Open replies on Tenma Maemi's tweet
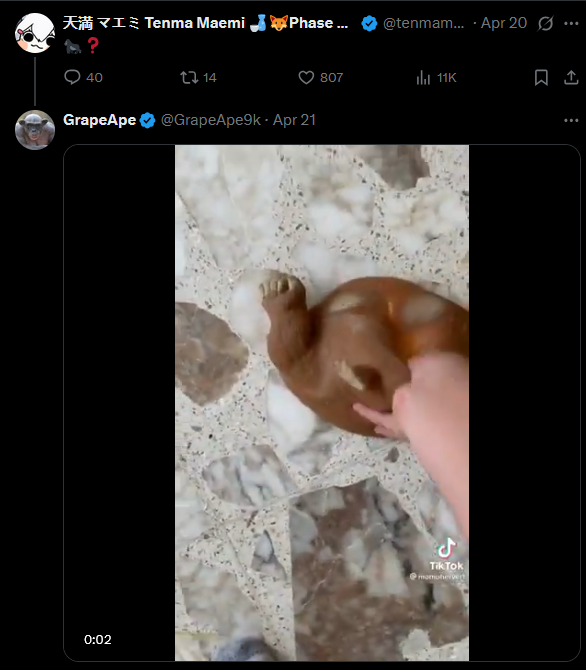The height and width of the screenshot is (670, 586). 83,77
